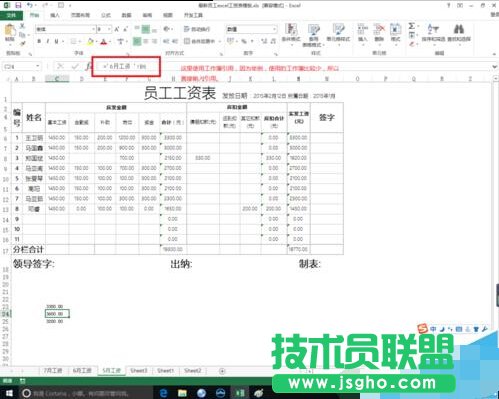Screen dimensions: 499x399
Task: Click the font color red A swatch
Action: coord(104,41)
